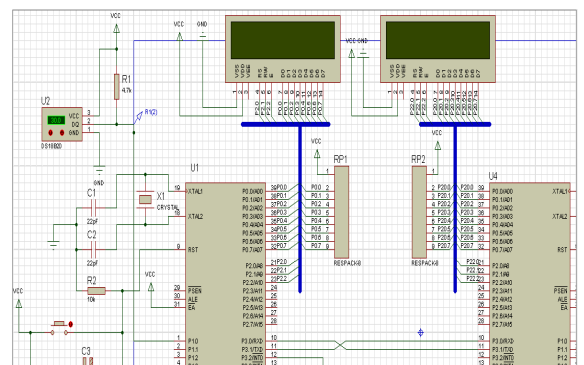
Task: Click the left LCD display screen
Action: [x=283, y=40]
